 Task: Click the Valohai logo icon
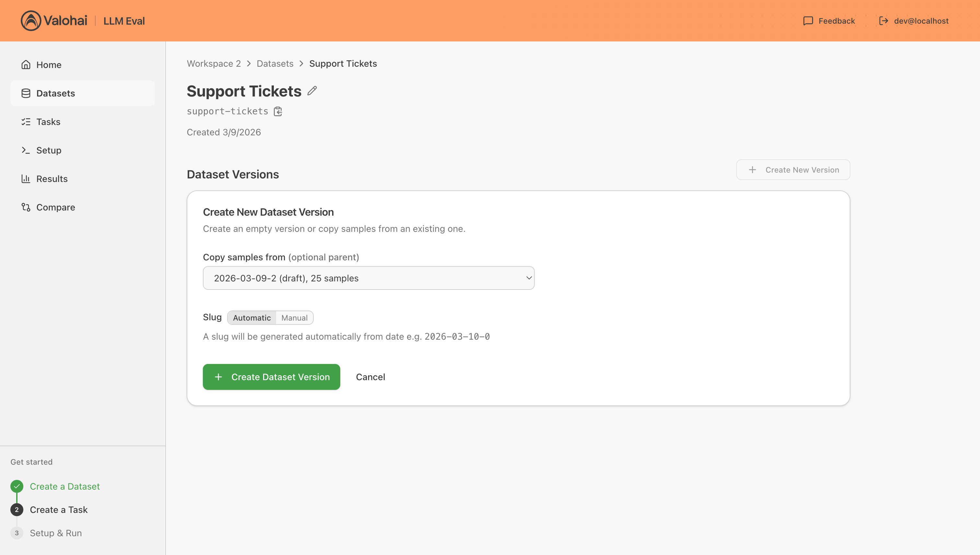point(31,21)
